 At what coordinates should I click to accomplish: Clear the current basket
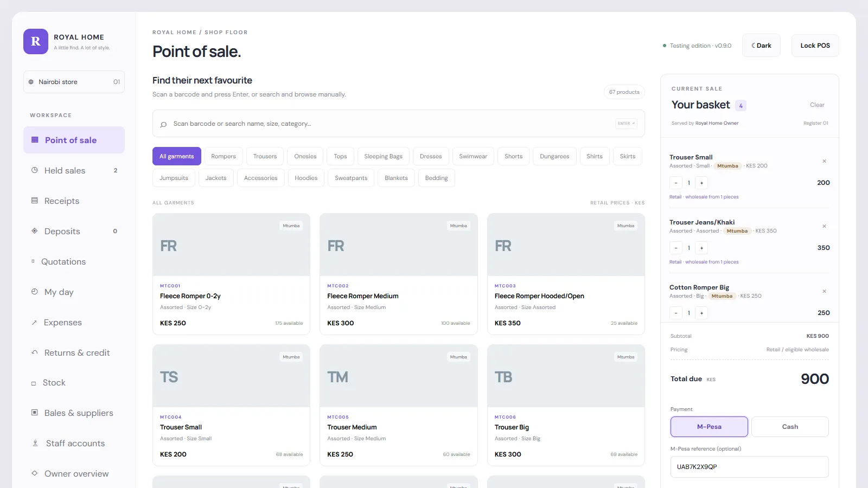[x=817, y=105]
